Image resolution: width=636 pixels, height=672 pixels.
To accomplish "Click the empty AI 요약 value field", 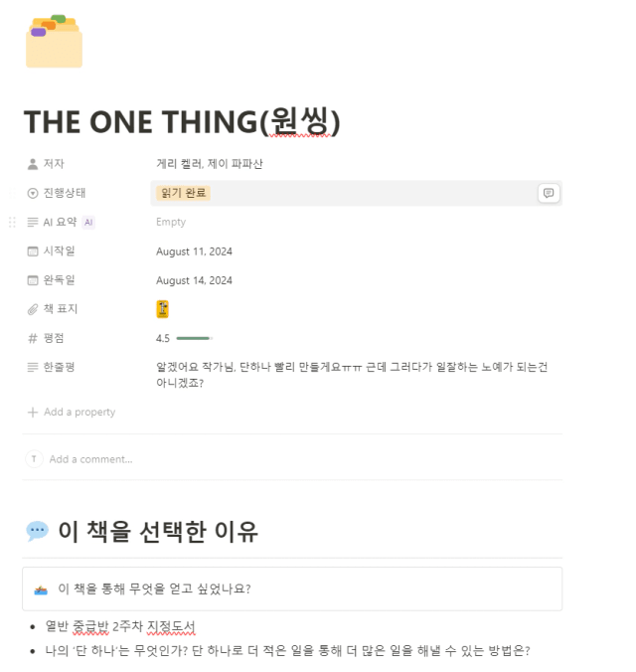I will click(356, 222).
